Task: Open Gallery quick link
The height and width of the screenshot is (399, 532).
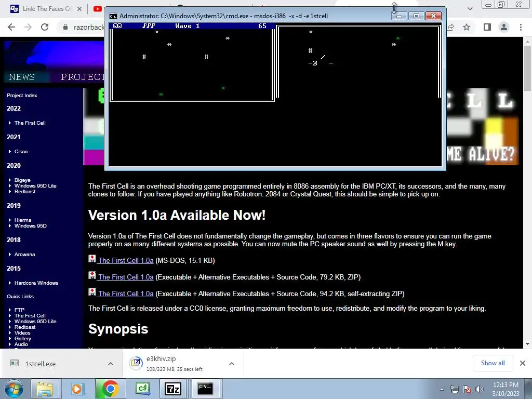Action: [x=23, y=339]
